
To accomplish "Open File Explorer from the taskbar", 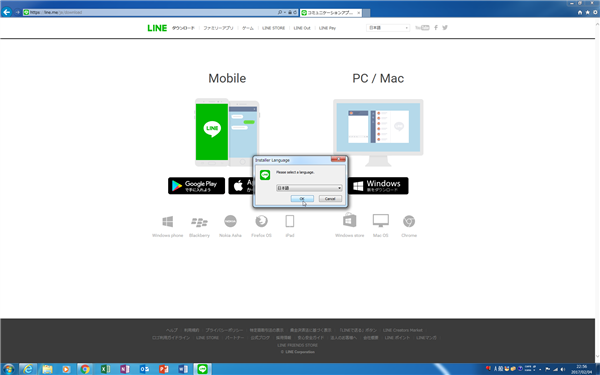I will pos(47,369).
